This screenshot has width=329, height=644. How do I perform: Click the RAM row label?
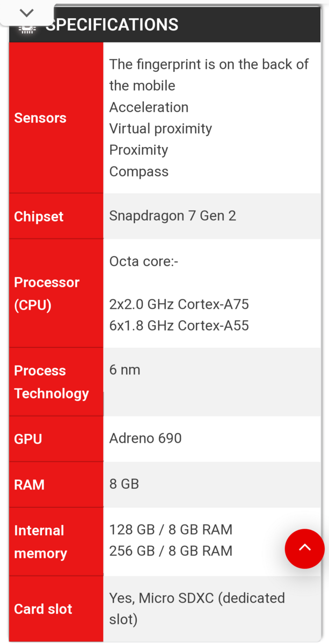click(x=30, y=485)
